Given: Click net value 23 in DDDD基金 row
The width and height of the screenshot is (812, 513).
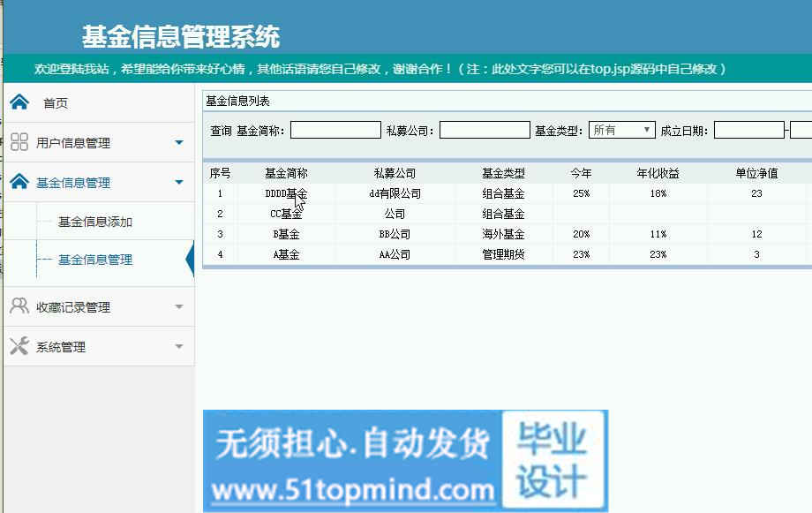Looking at the screenshot, I should [756, 193].
